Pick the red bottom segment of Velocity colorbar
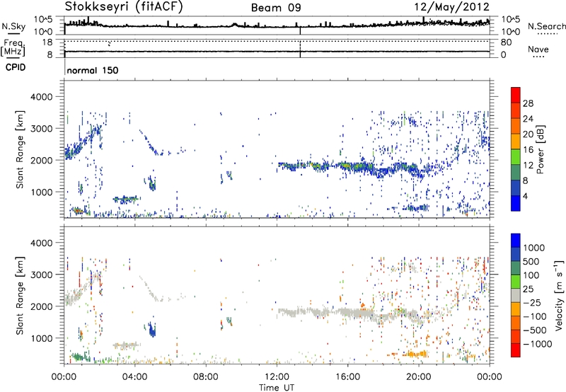This screenshot has width=566, height=392. [x=516, y=350]
